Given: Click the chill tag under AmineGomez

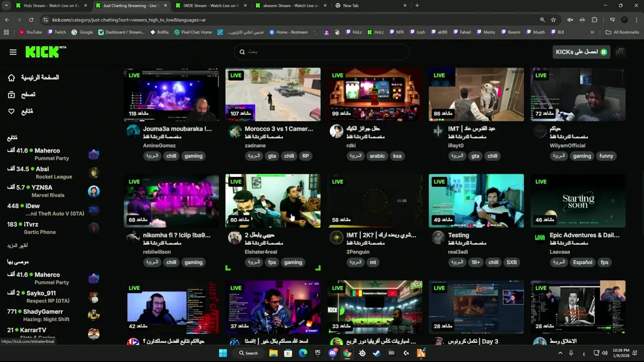Looking at the screenshot, I should click(172, 156).
